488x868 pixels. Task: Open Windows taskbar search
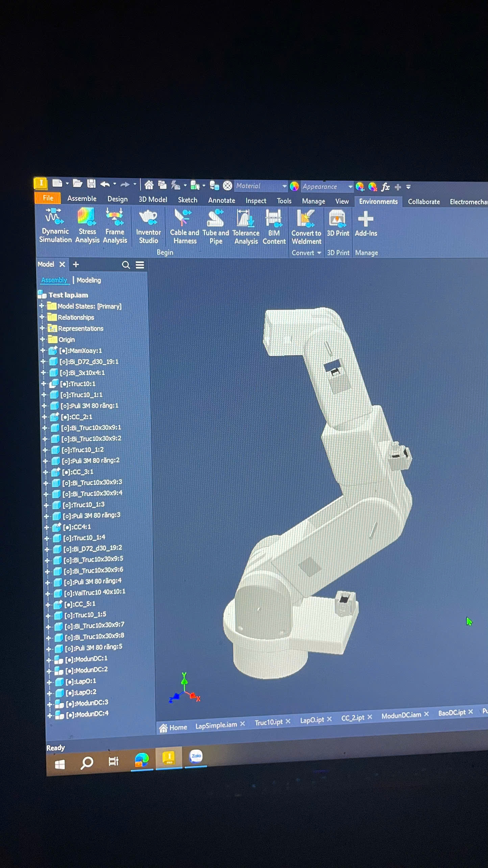click(x=87, y=763)
